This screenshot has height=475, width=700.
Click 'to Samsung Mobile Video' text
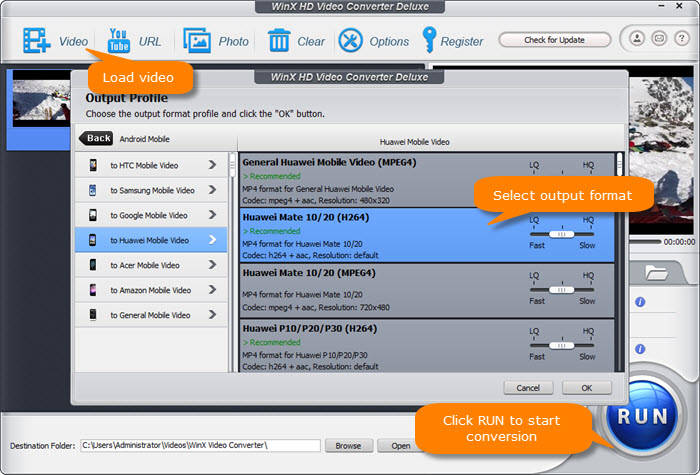(x=152, y=191)
